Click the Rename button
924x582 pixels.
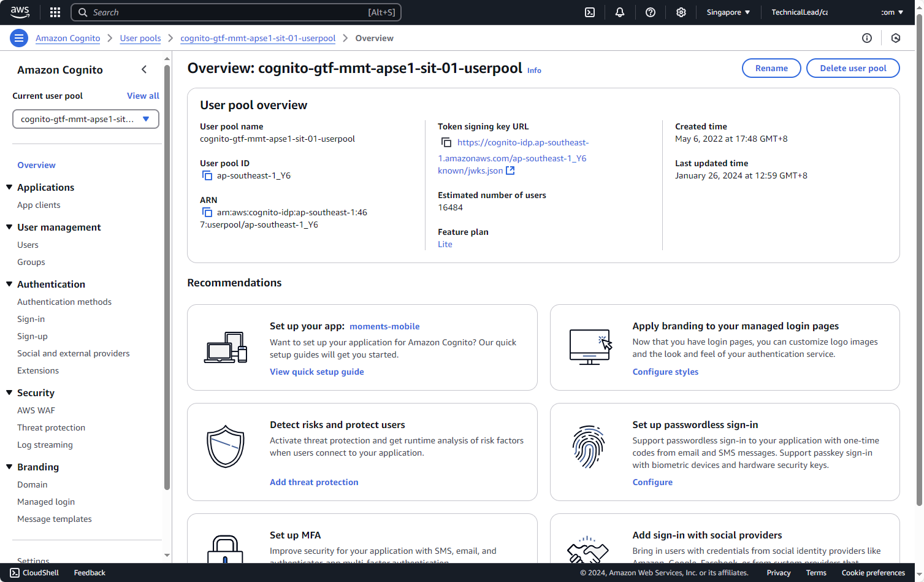tap(771, 68)
